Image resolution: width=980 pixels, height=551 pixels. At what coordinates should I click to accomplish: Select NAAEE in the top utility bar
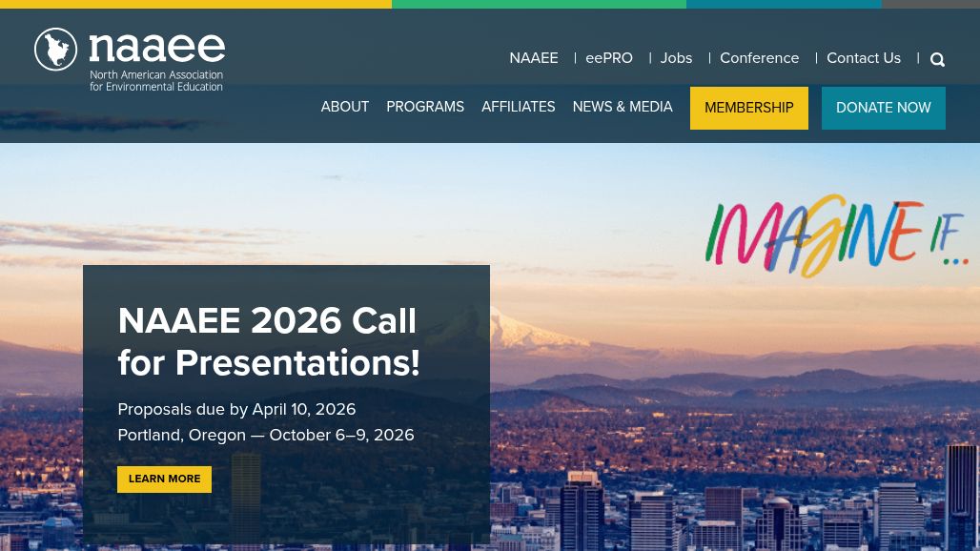(534, 58)
